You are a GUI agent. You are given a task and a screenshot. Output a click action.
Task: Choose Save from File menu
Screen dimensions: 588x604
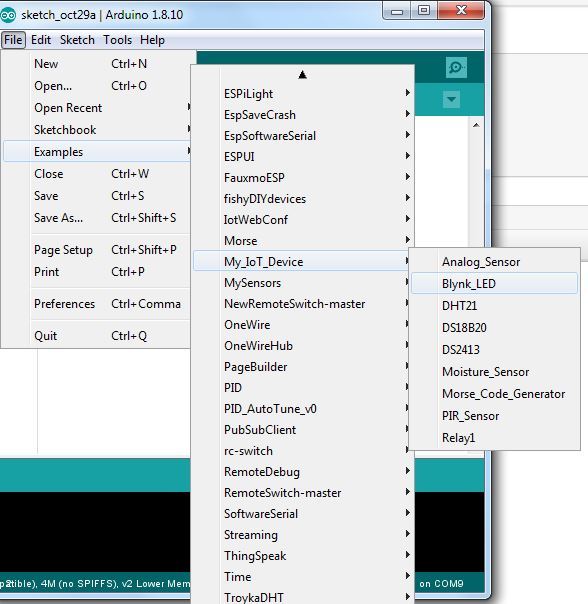96,196
